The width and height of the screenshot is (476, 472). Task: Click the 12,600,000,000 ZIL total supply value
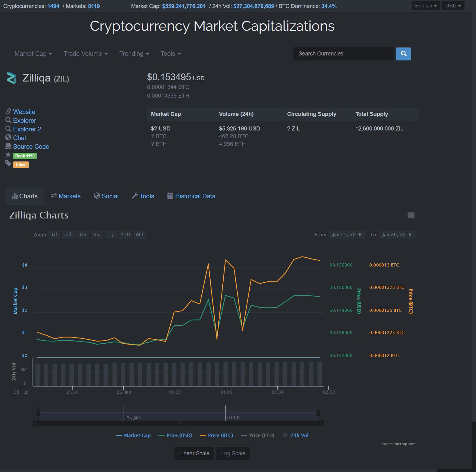[x=379, y=129]
